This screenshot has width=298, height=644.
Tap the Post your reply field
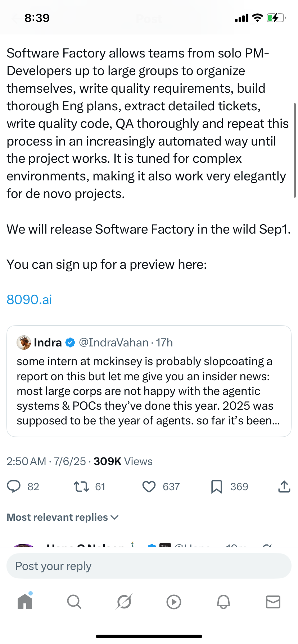(149, 566)
